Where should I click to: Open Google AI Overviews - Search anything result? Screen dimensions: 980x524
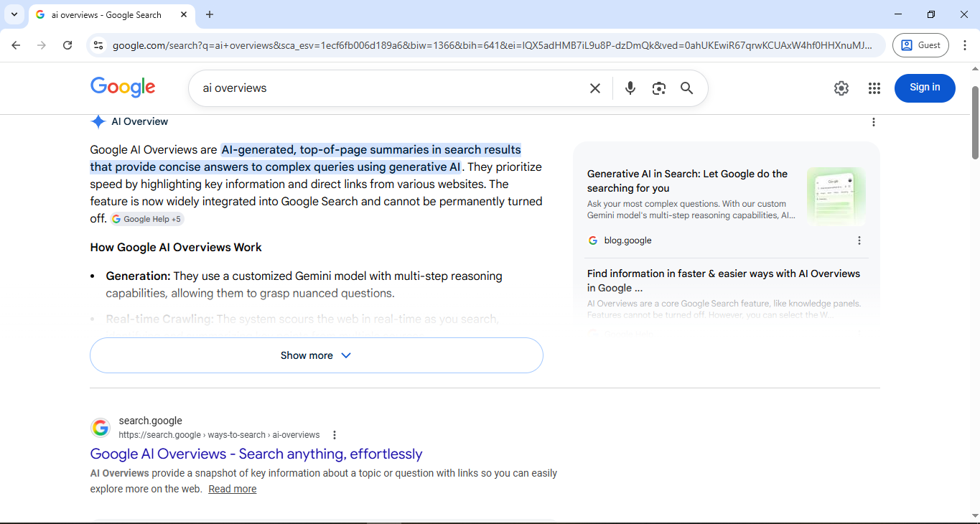click(x=256, y=454)
